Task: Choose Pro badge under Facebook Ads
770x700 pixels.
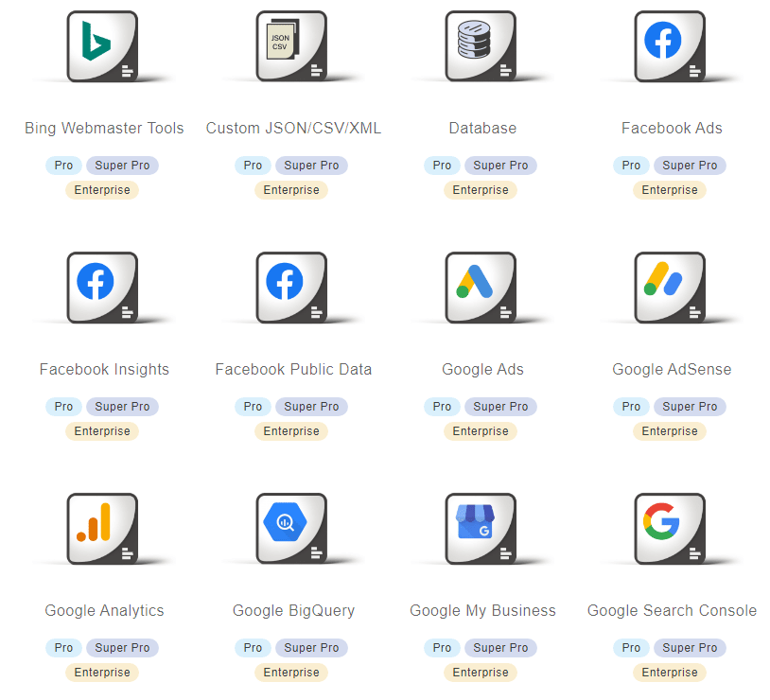Action: point(631,166)
